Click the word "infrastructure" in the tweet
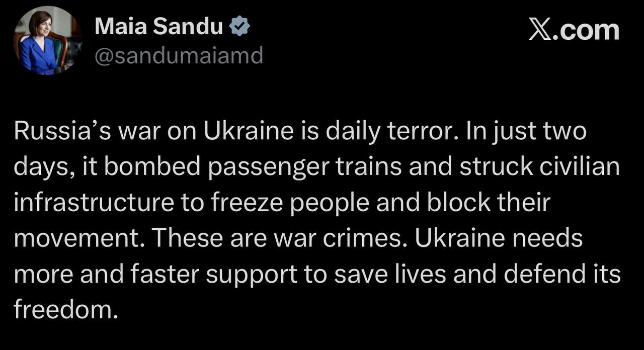 (x=94, y=203)
